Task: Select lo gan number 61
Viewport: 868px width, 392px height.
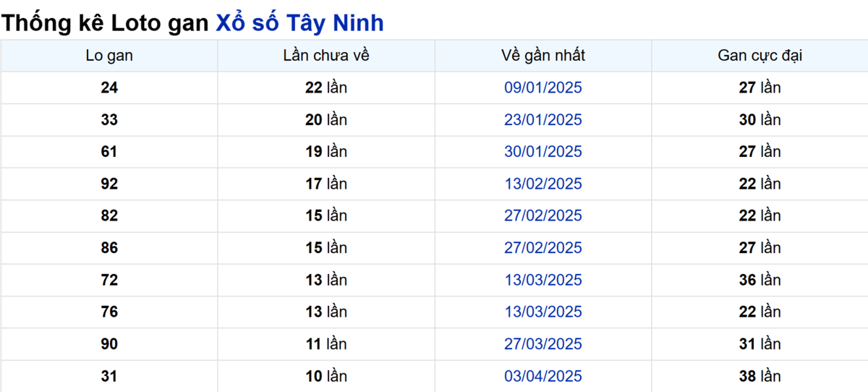Action: pos(109,152)
